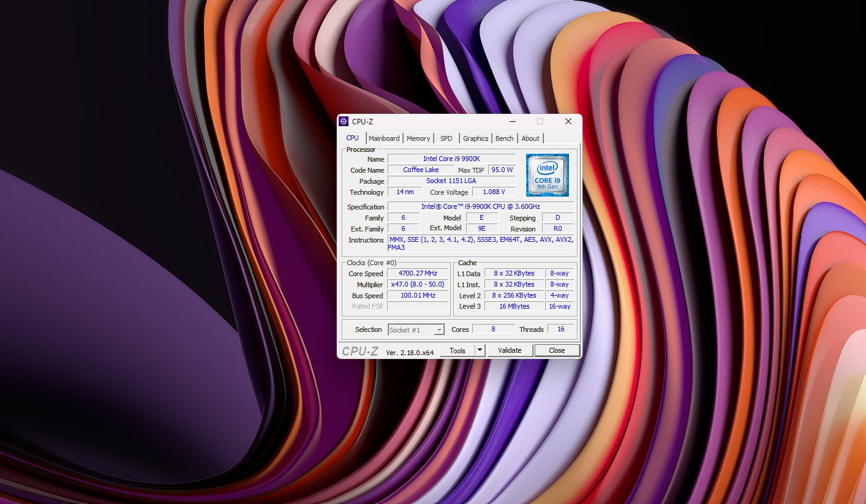
Task: Click the Family value field
Action: click(403, 217)
